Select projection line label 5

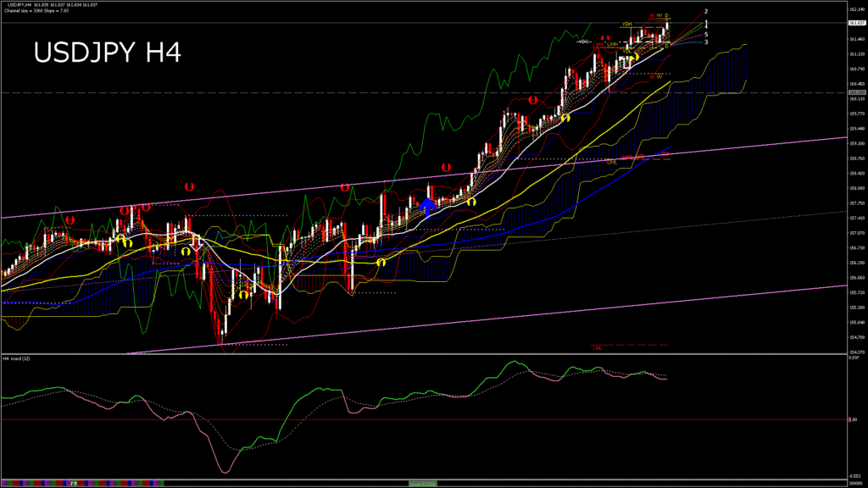[706, 34]
